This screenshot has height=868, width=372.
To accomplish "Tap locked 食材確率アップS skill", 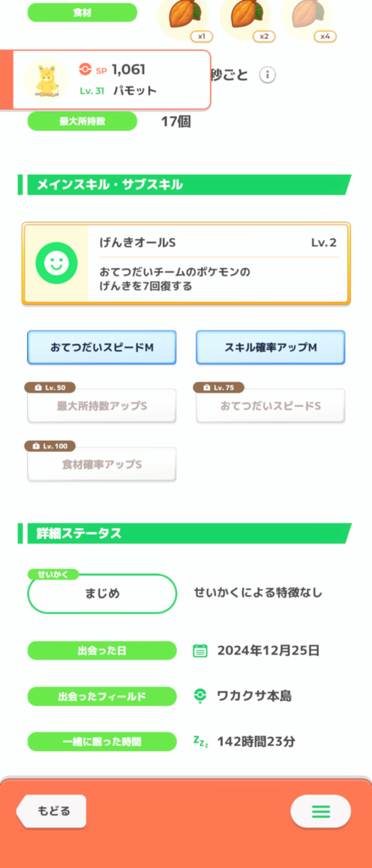I will tap(102, 464).
